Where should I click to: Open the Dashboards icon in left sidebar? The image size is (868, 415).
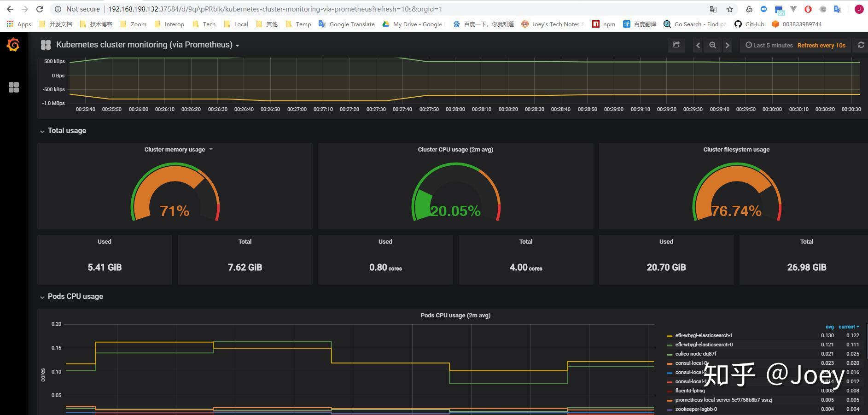click(x=14, y=87)
